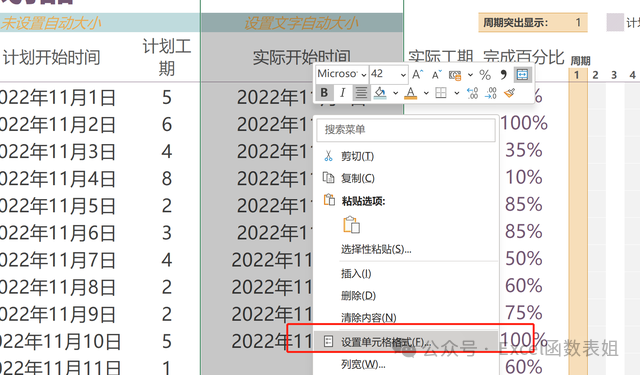
Task: Select the format painter brush
Action: (x=509, y=93)
